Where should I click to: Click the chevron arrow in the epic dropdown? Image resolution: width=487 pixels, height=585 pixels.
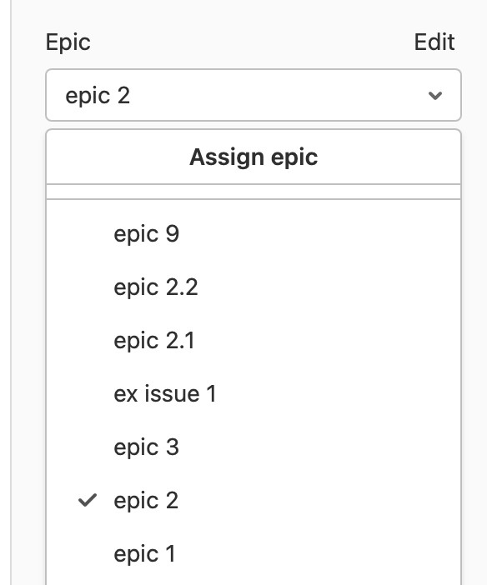[435, 96]
